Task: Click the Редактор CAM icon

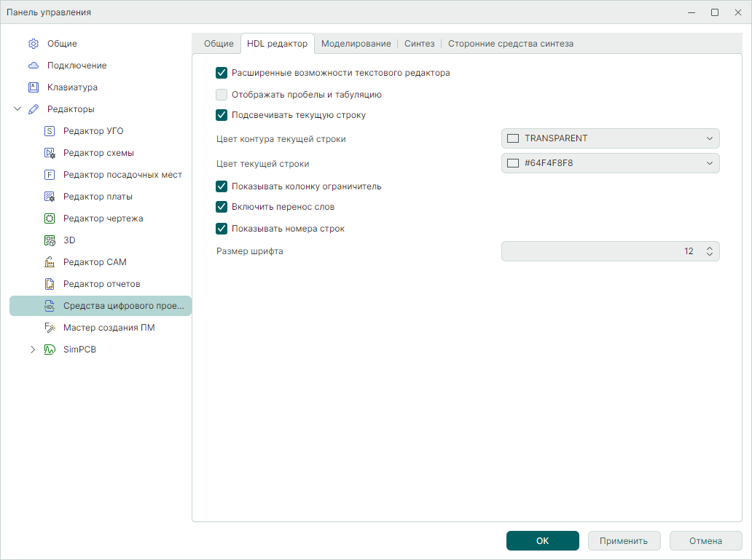Action: [50, 262]
